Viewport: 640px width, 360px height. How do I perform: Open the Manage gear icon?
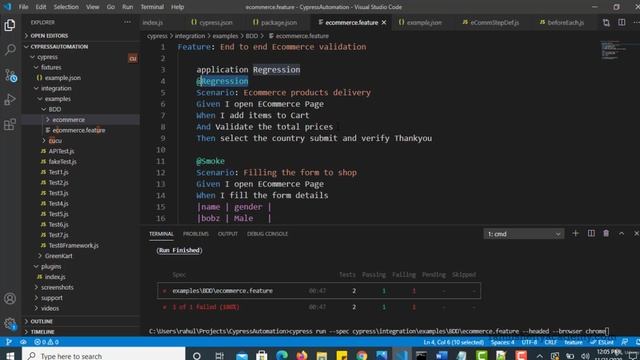pos(10,324)
